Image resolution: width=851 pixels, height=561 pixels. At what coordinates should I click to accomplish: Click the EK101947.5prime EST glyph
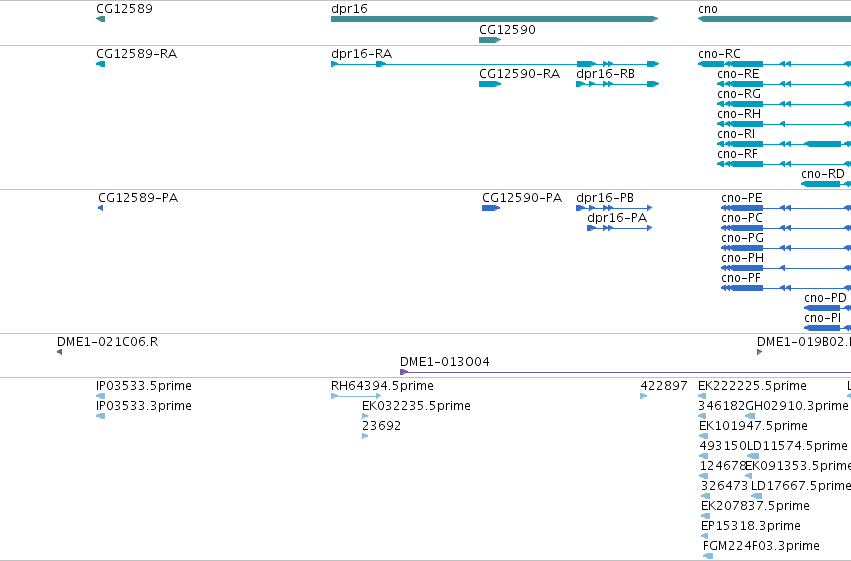tap(703, 436)
